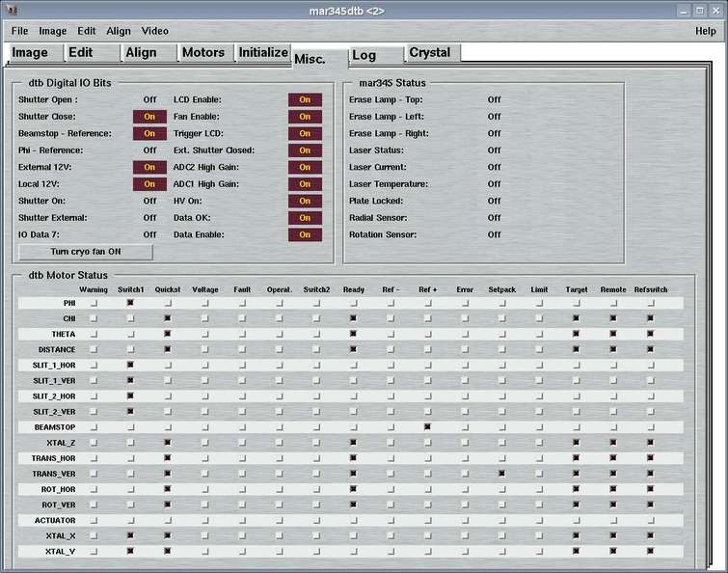Switch to the Motors tab
The image size is (728, 573).
click(203, 53)
